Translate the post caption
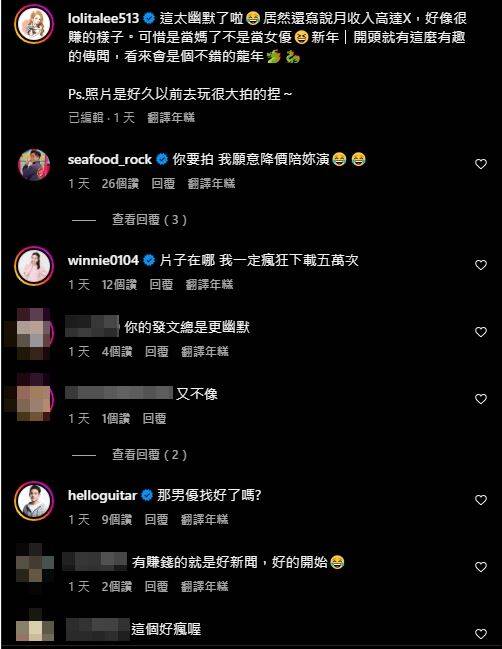Image resolution: width=502 pixels, height=649 pixels. tap(171, 118)
